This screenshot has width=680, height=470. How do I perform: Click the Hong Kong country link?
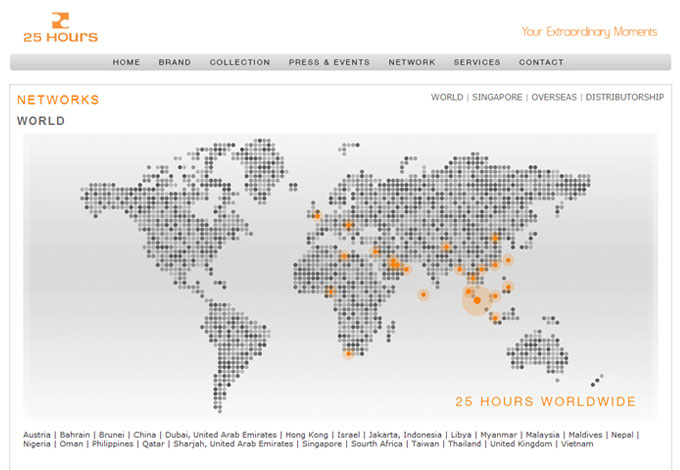coord(307,435)
